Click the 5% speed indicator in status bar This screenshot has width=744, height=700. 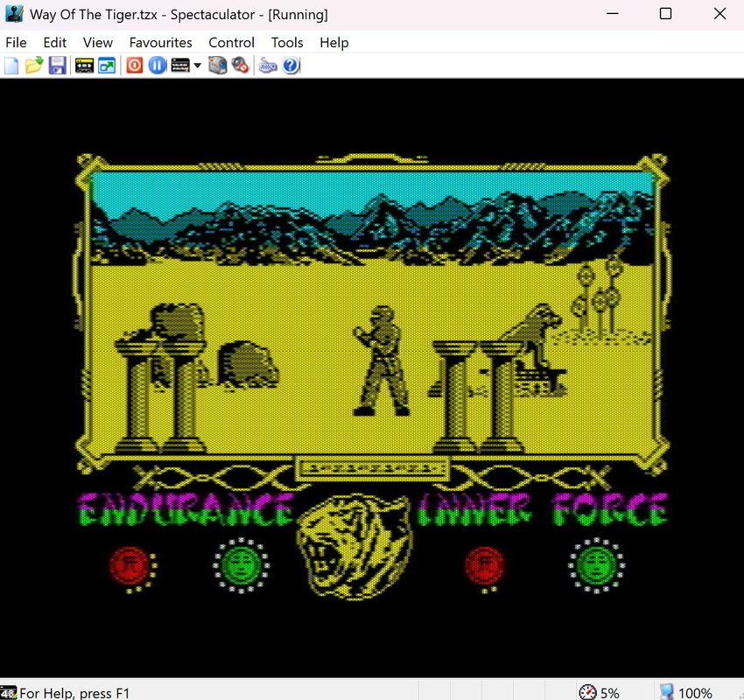tap(600, 692)
